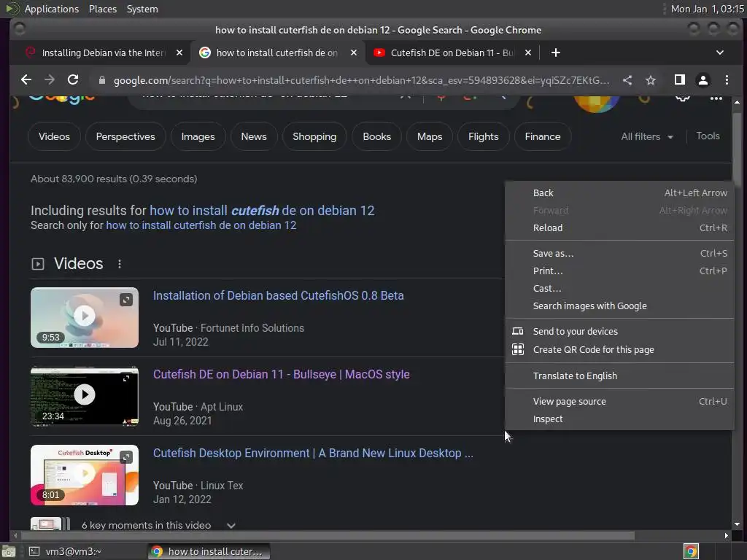Play the Cutefish Desktop Environment thumbnail
This screenshot has height=560, width=747.
85,475
